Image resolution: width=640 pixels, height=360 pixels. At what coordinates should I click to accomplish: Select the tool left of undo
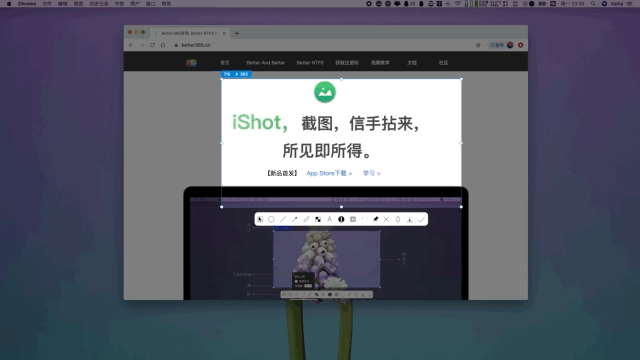click(353, 219)
